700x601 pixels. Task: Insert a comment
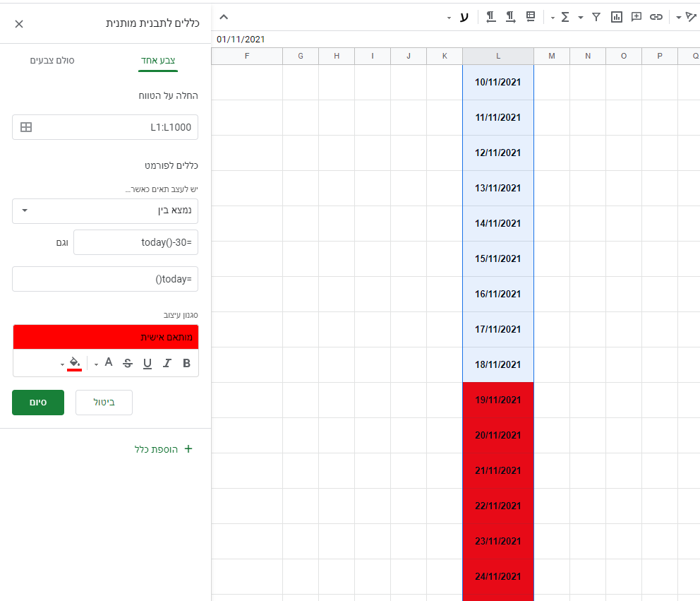pos(636,17)
